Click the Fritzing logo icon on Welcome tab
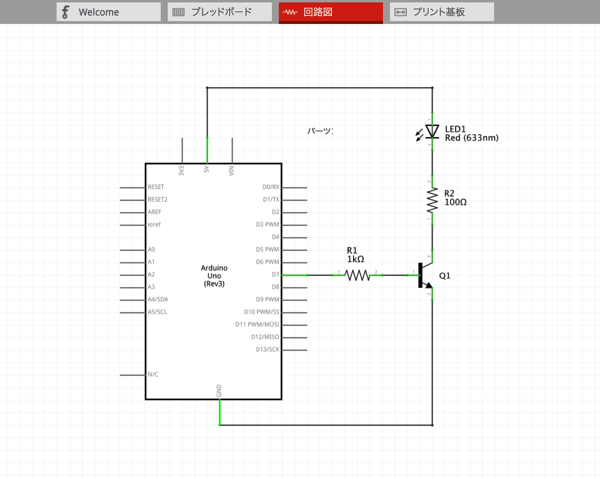Screen dimensions: 600x479 click(65, 12)
